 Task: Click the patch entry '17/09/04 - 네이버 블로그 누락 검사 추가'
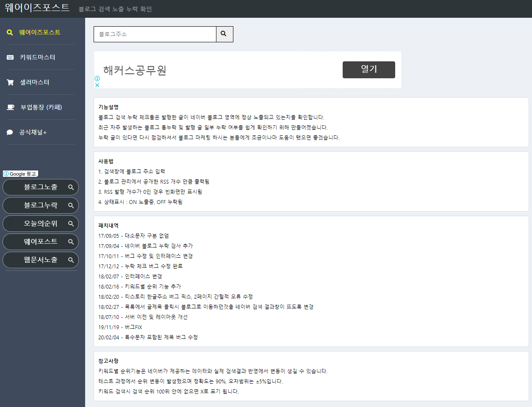tap(146, 246)
